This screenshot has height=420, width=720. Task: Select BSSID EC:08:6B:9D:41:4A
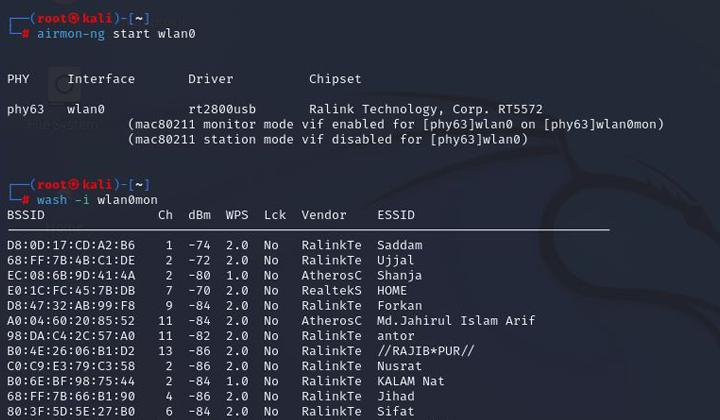coord(71,275)
